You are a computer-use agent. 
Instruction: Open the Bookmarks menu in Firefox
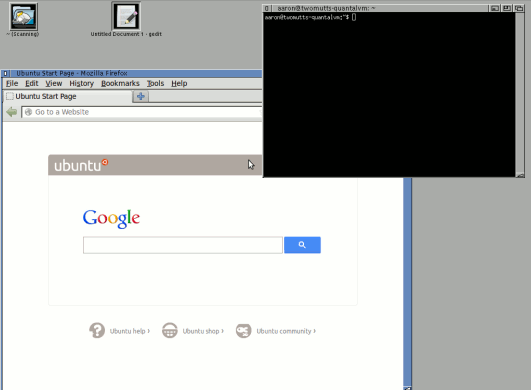120,83
